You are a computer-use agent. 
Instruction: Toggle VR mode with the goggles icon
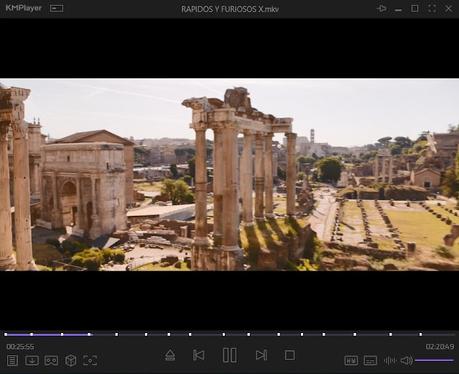51,360
